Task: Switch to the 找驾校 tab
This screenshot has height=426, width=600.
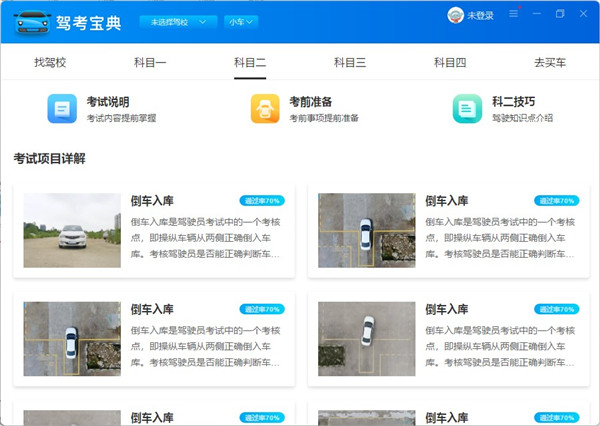Action: click(x=50, y=62)
